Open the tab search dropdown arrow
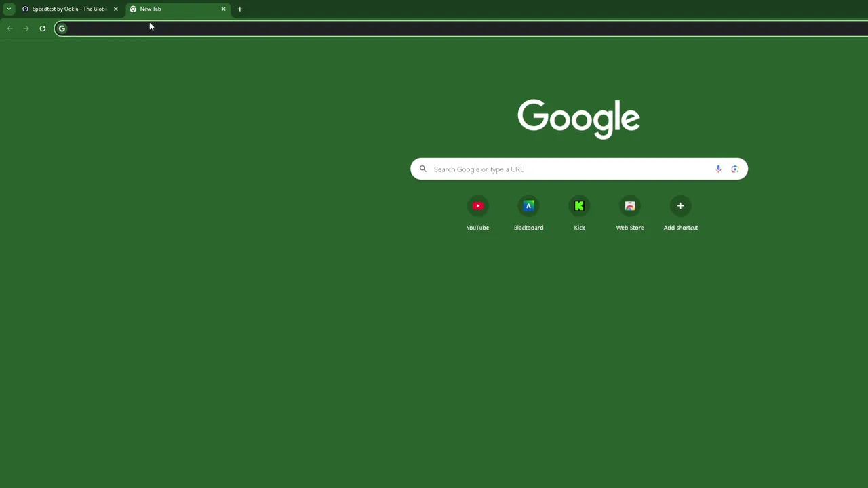This screenshot has height=488, width=868. pyautogui.click(x=9, y=9)
